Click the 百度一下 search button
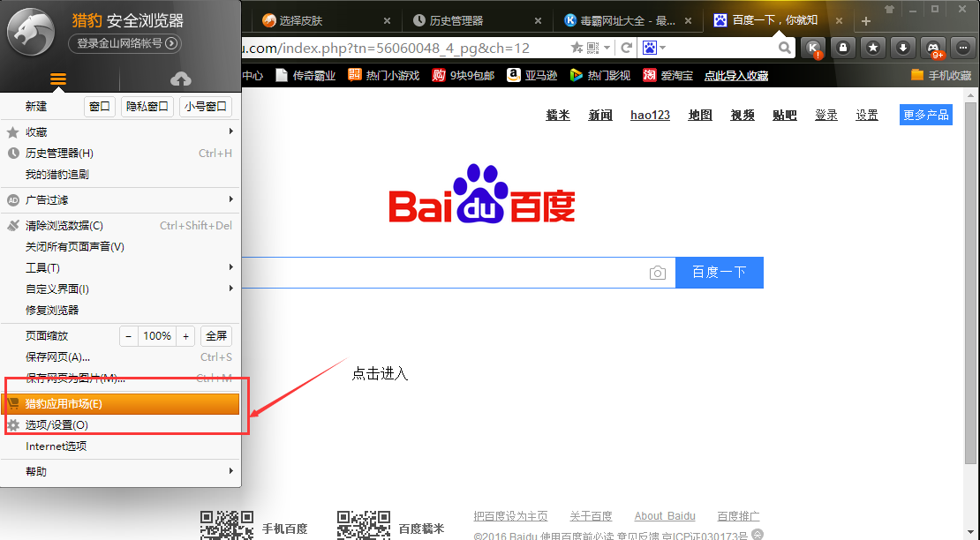 [x=719, y=273]
